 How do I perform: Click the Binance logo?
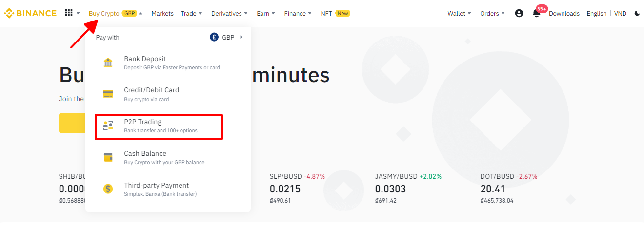tap(30, 13)
